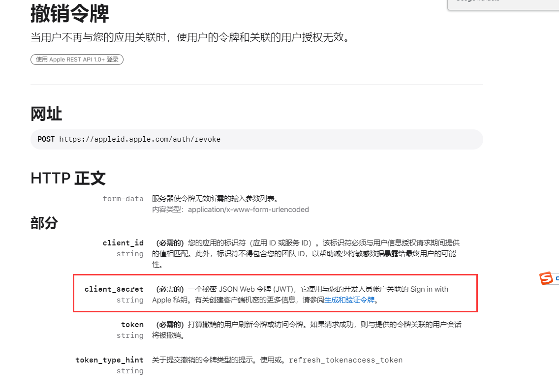Click the client_id parameter name
559x392 pixels.
[x=123, y=243]
